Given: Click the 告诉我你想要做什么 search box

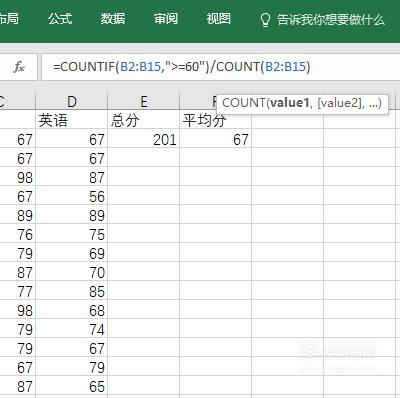Looking at the screenshot, I should pos(331,20).
